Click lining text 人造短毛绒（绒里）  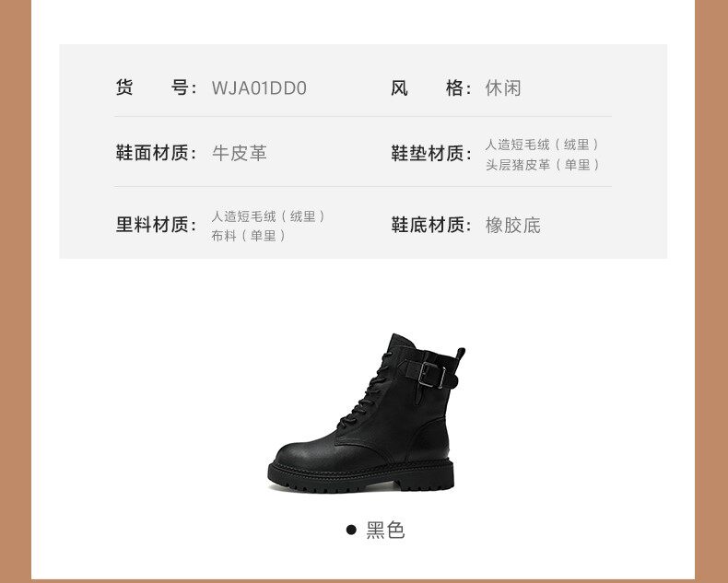(x=268, y=216)
